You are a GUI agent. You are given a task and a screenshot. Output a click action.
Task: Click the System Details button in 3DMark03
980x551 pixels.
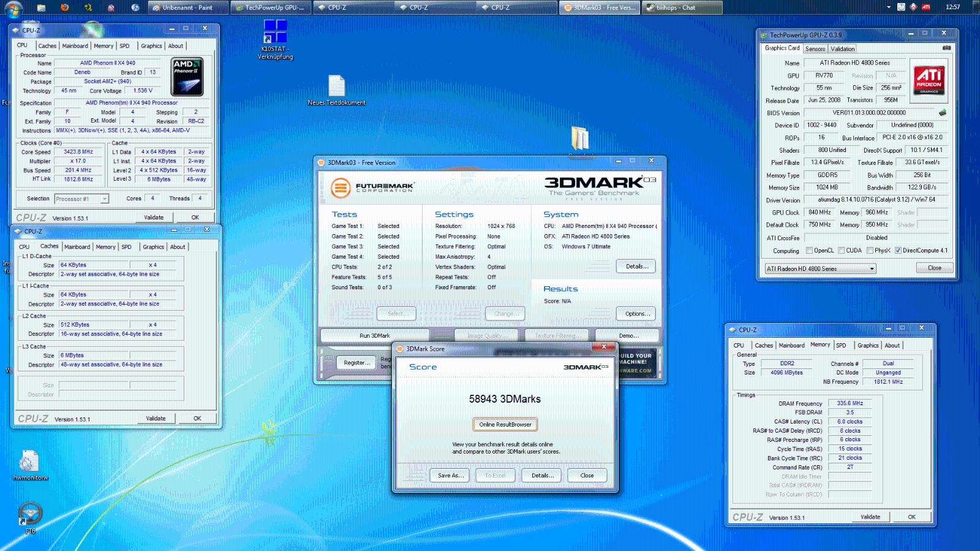636,267
